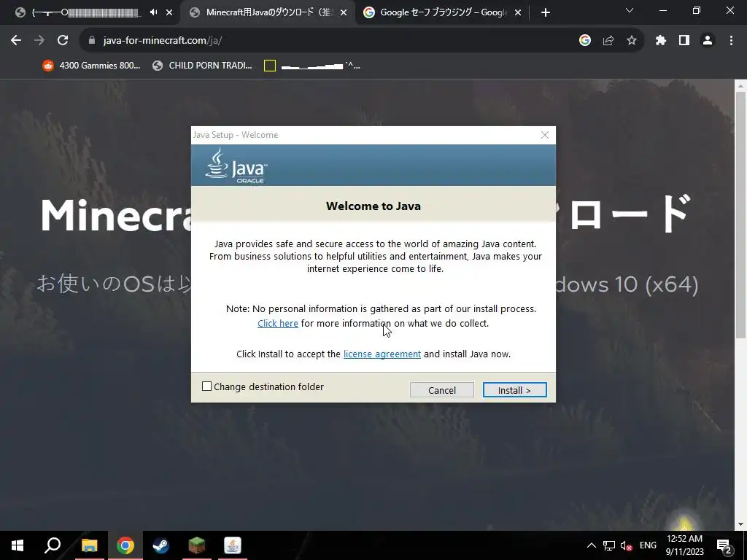
Task: Open the Extensions puzzle icon
Action: tap(661, 41)
